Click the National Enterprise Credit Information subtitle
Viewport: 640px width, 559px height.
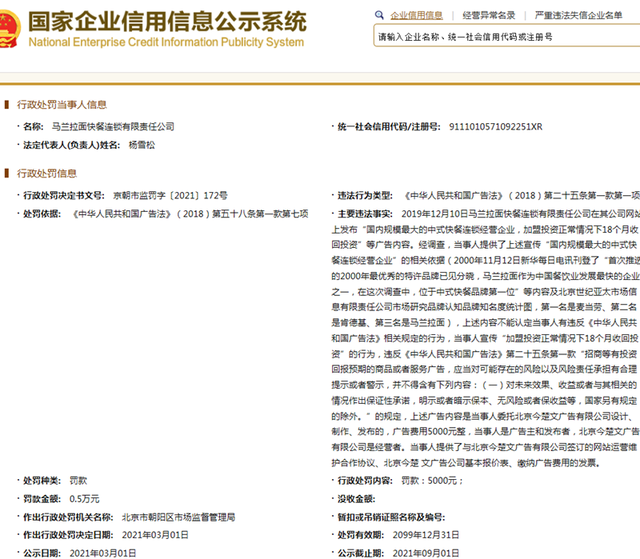[x=166, y=42]
